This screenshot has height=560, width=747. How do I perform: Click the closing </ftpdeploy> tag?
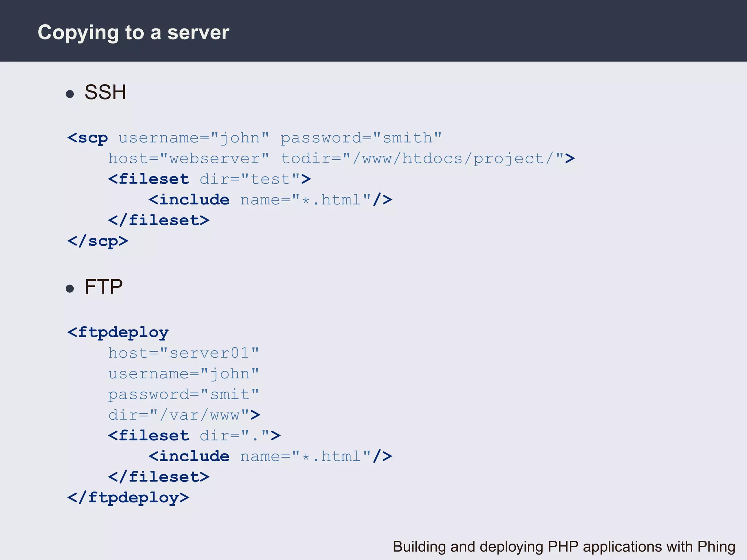(128, 498)
